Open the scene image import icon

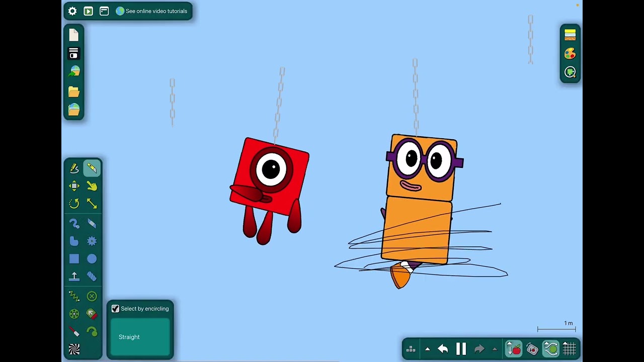[74, 71]
